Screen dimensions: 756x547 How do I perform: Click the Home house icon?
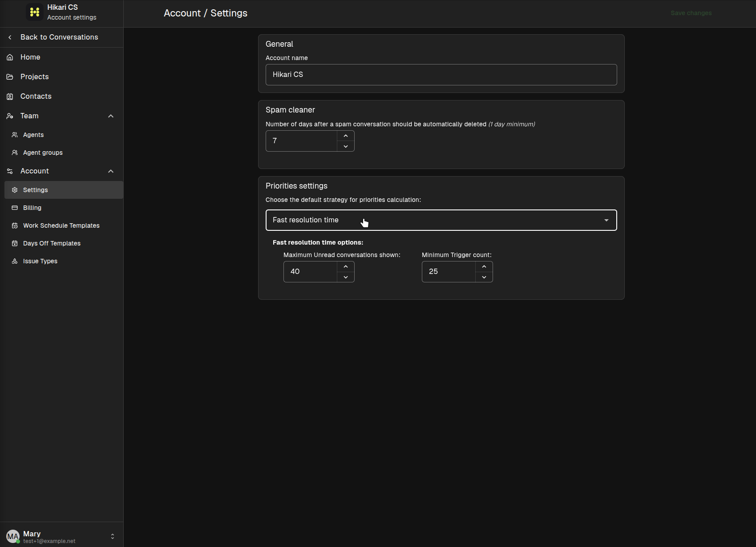click(x=10, y=57)
